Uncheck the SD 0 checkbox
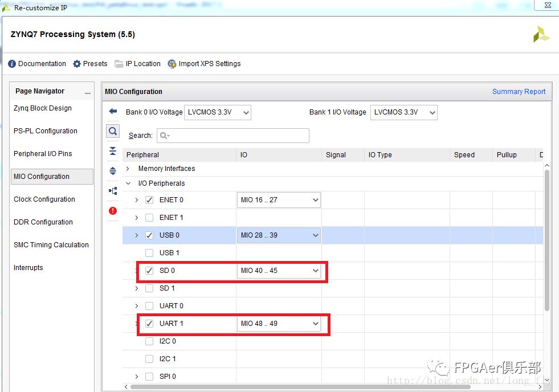The image size is (559, 392). coord(149,271)
